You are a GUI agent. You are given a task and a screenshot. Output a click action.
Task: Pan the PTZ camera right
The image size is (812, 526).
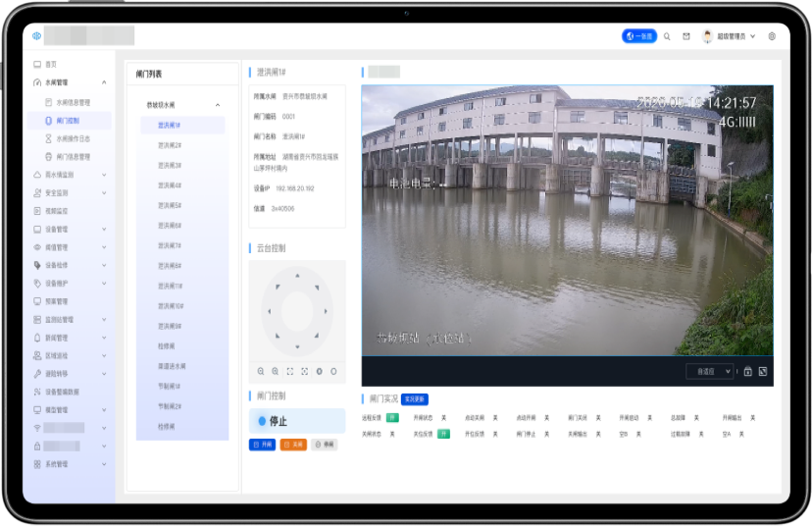tap(326, 311)
